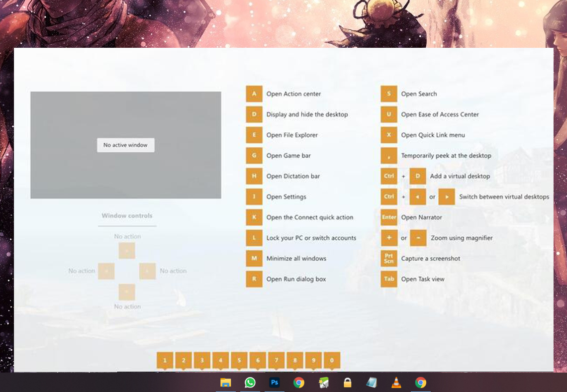Open WhatsApp from the taskbar
The height and width of the screenshot is (392, 567).
coord(250,383)
